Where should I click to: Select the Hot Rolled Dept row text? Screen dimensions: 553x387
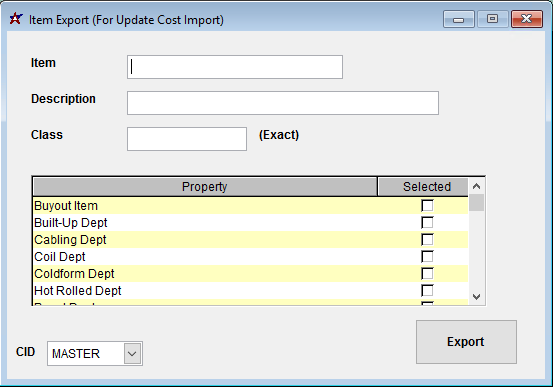78,290
